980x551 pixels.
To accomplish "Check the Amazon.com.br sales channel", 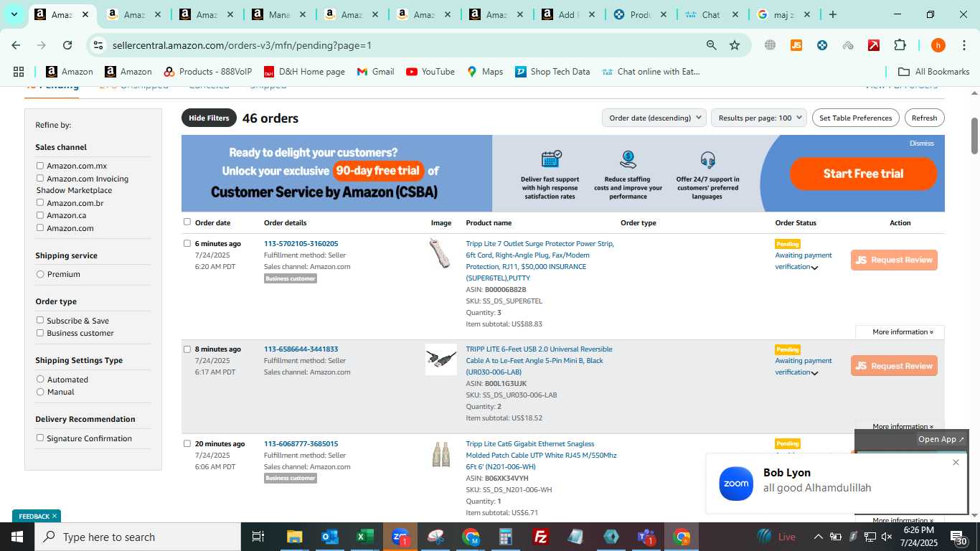I will click(x=40, y=202).
